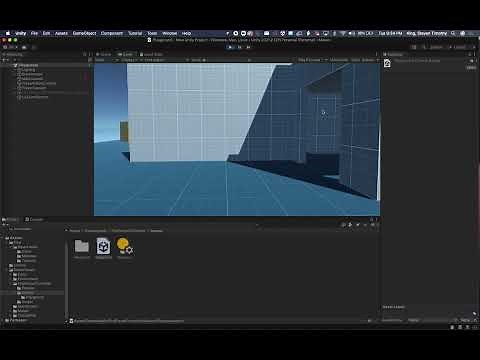Click the Unity cloud icon in toolbar

pyautogui.click(x=24, y=47)
